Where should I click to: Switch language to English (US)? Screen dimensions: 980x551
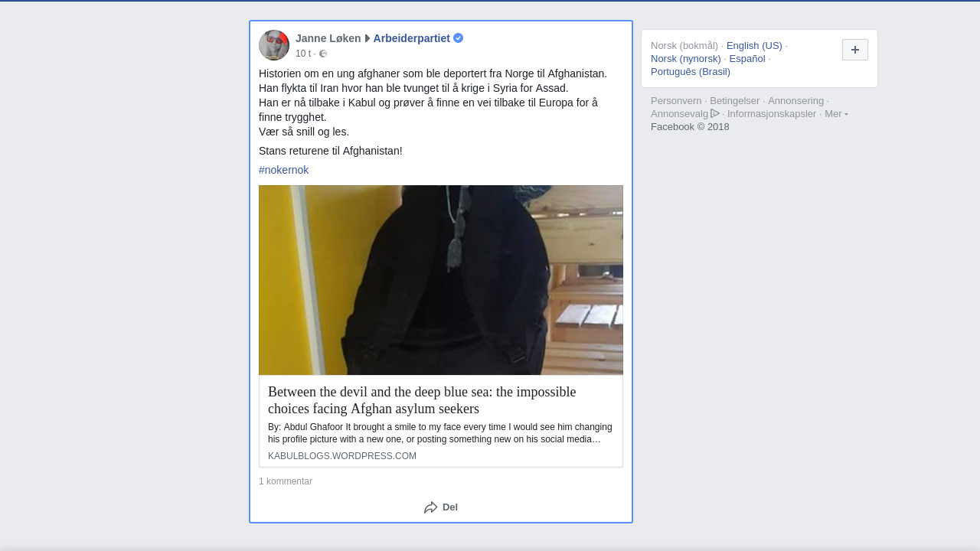tap(754, 45)
